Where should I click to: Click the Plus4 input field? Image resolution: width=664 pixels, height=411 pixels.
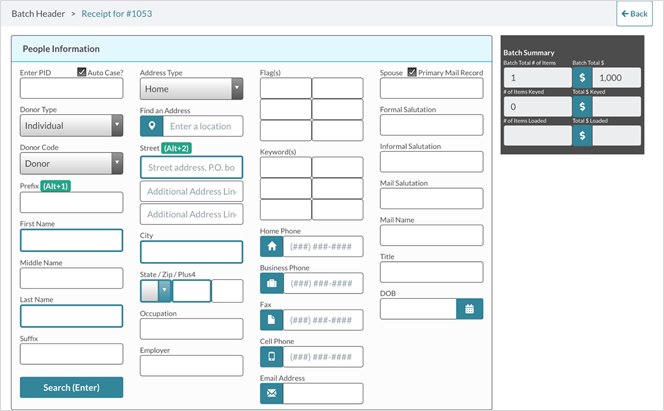(227, 291)
